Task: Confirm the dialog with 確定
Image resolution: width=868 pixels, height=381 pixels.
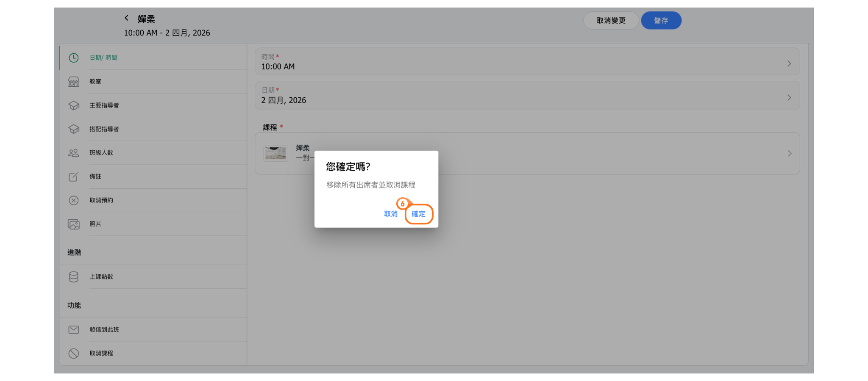Action: pyautogui.click(x=418, y=214)
